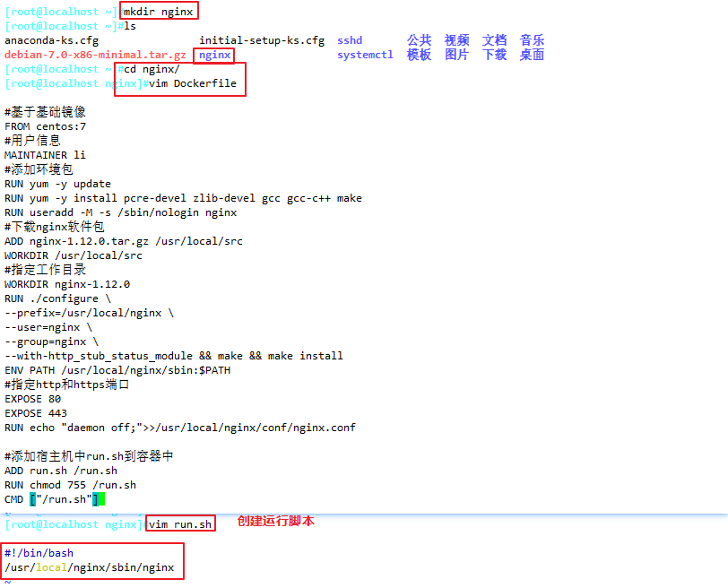Click the 'ADD run.sh /run.sh' line

coord(61,471)
